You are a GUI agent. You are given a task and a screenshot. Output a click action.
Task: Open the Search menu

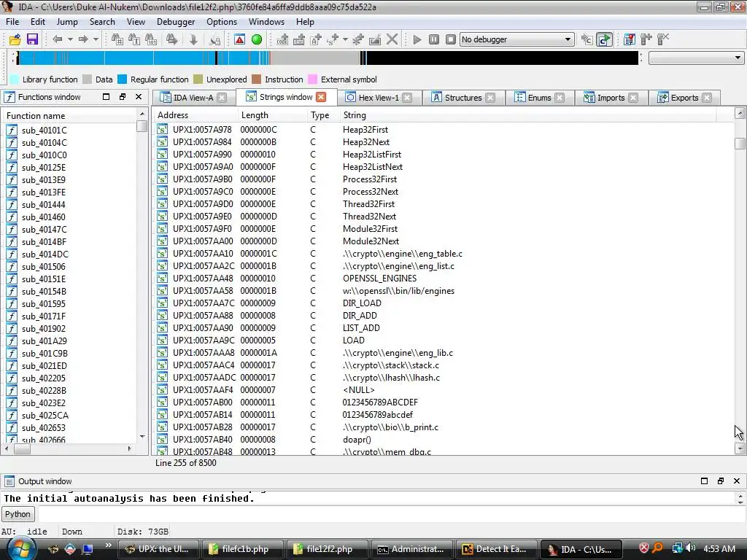pos(102,22)
